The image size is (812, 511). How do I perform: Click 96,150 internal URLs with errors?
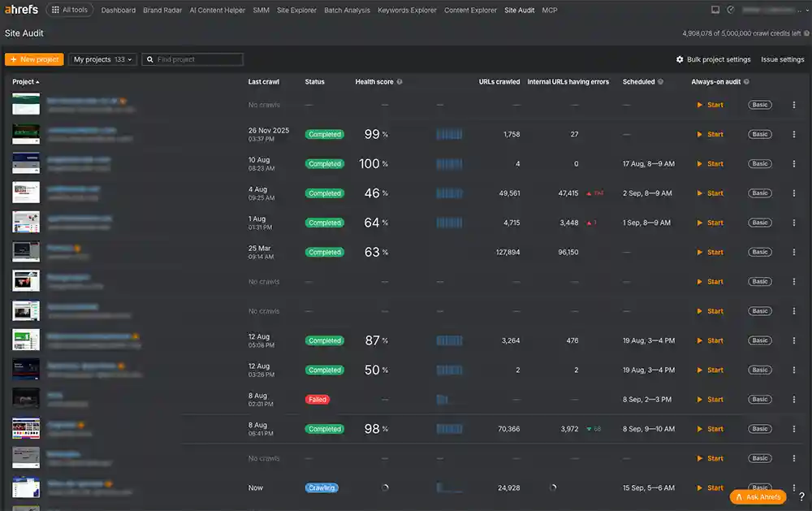(x=568, y=253)
